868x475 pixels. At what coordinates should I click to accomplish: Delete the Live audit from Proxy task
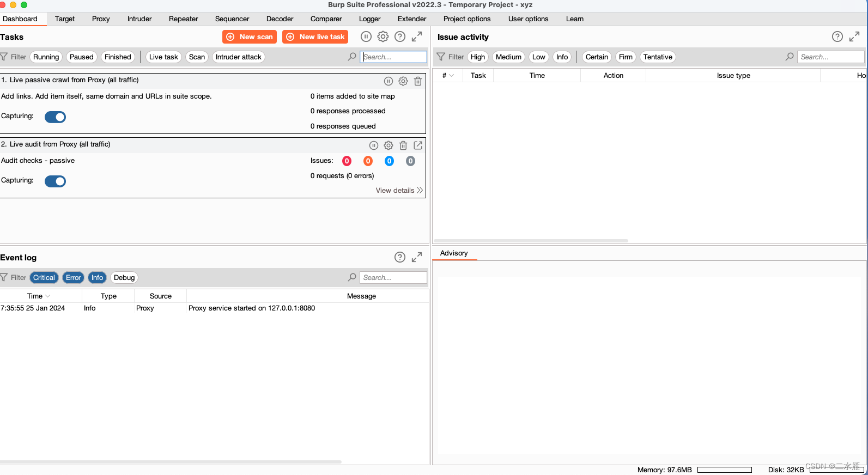(x=403, y=145)
